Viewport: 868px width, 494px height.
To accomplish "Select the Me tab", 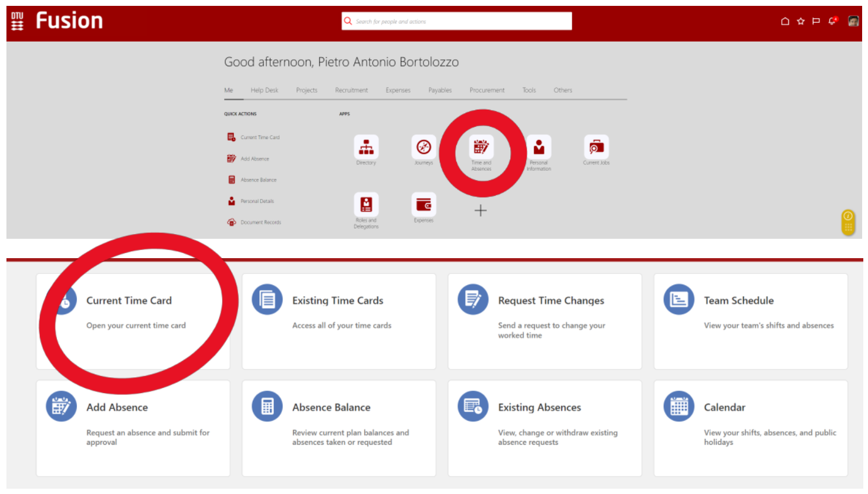I will [229, 90].
